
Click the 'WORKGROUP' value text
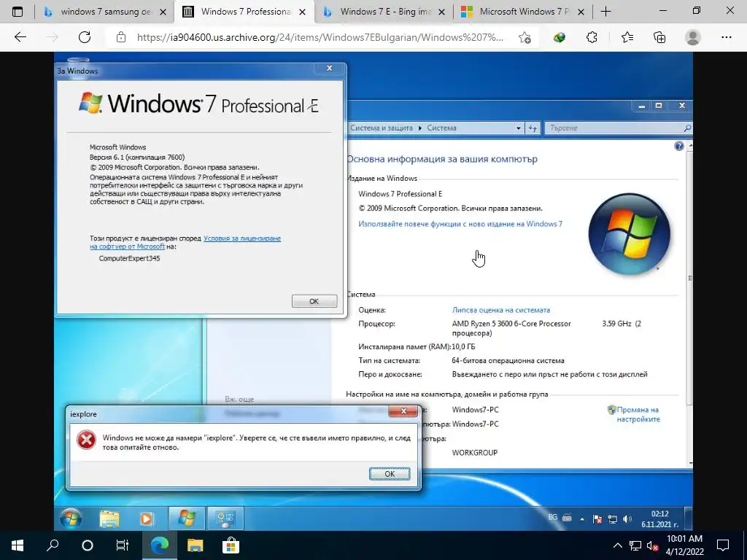pos(474,453)
